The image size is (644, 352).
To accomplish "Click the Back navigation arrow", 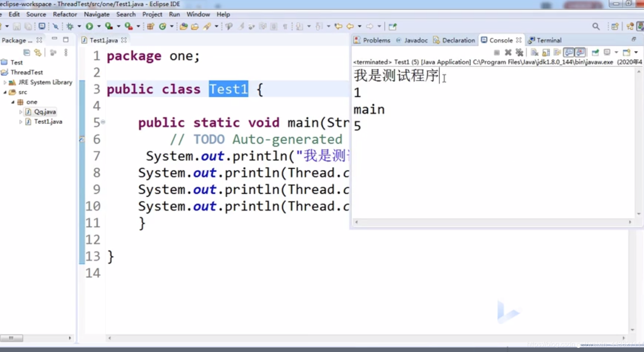I will (350, 26).
